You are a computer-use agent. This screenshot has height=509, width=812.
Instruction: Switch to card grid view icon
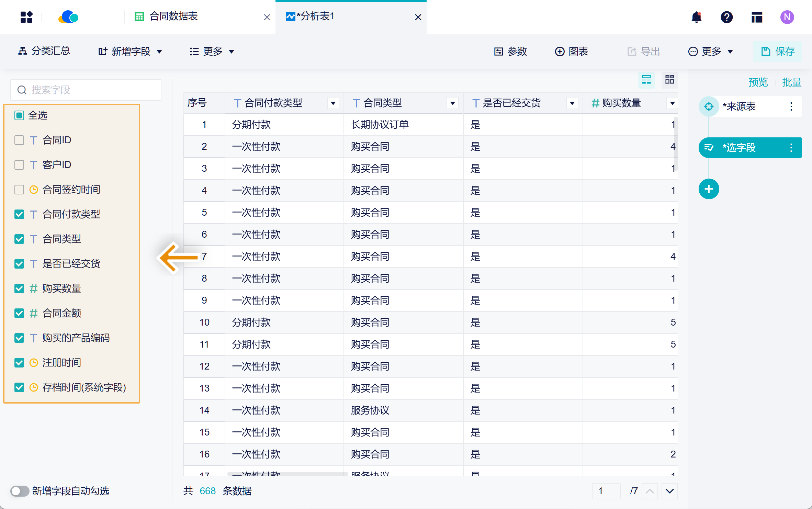point(669,80)
